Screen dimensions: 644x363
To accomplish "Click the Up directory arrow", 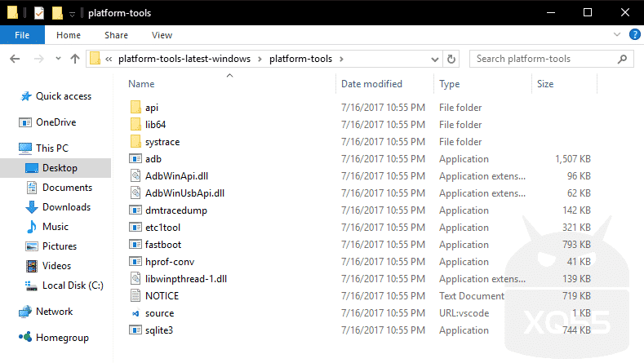I will pos(75,59).
